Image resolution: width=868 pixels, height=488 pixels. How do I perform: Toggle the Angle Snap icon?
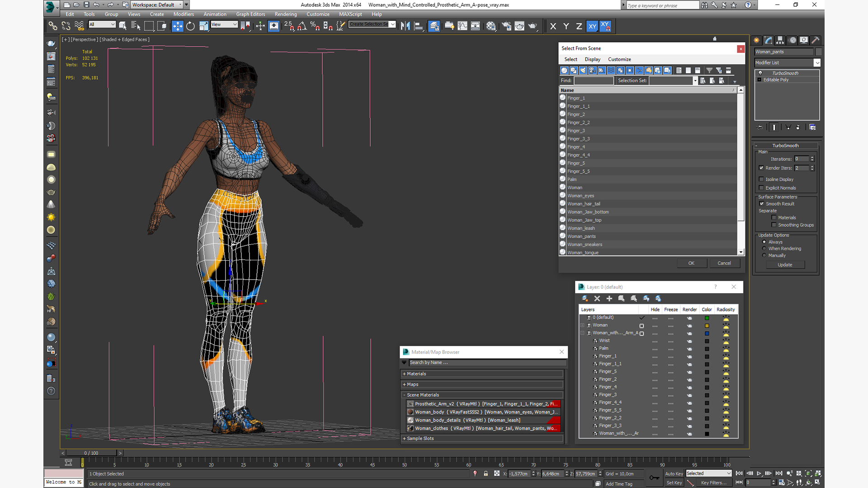pos(302,26)
